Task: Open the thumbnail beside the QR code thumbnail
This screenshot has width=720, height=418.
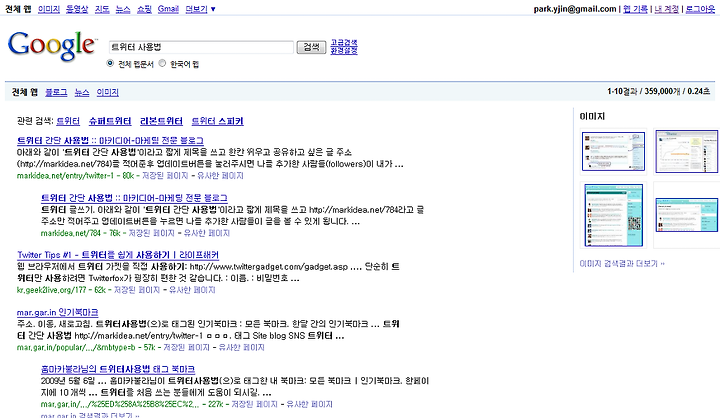Action: coord(686,215)
